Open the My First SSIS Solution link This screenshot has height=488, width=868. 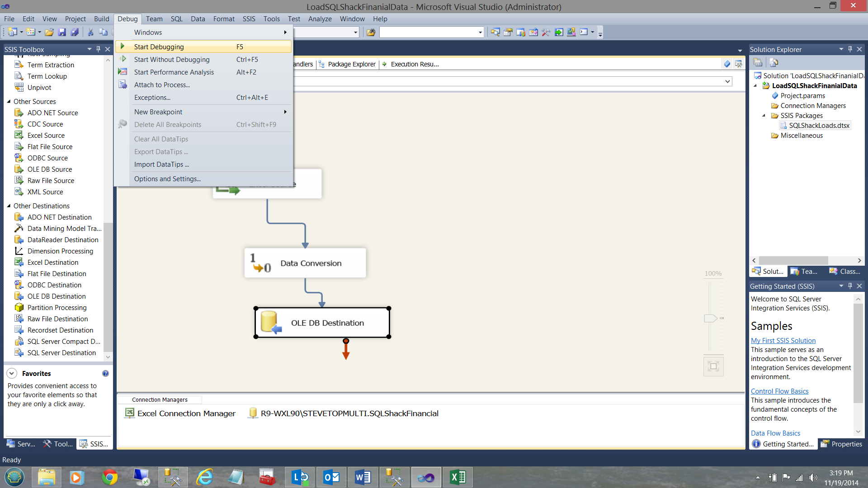pyautogui.click(x=783, y=341)
